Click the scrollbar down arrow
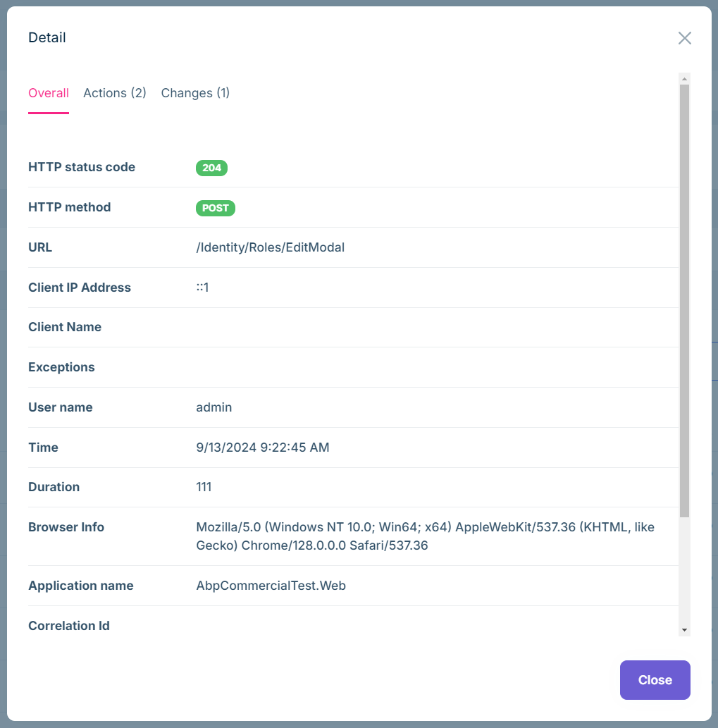 684,629
